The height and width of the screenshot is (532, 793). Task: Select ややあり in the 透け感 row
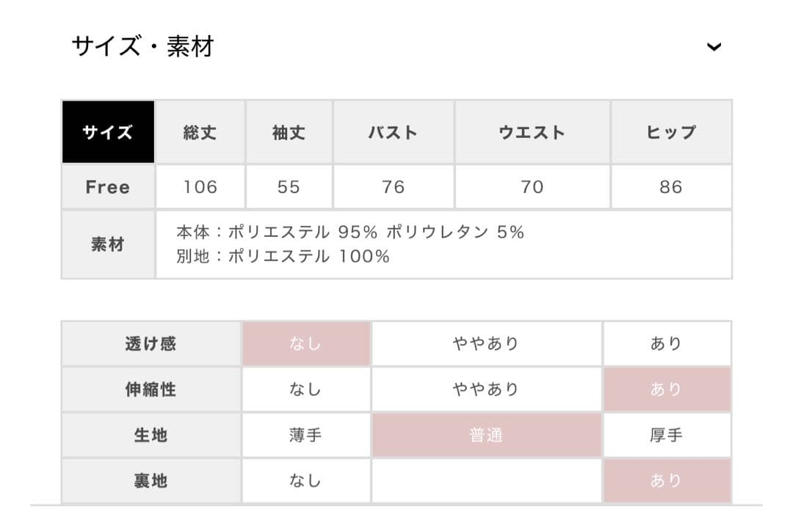tap(486, 343)
